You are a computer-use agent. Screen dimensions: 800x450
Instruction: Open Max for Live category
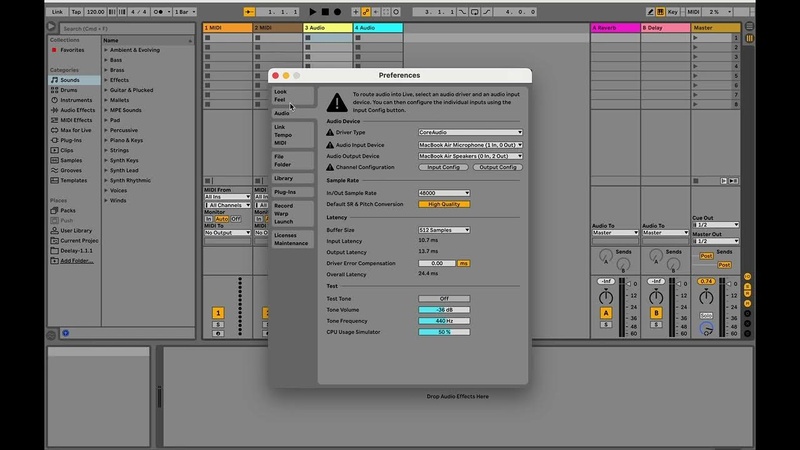pos(76,130)
